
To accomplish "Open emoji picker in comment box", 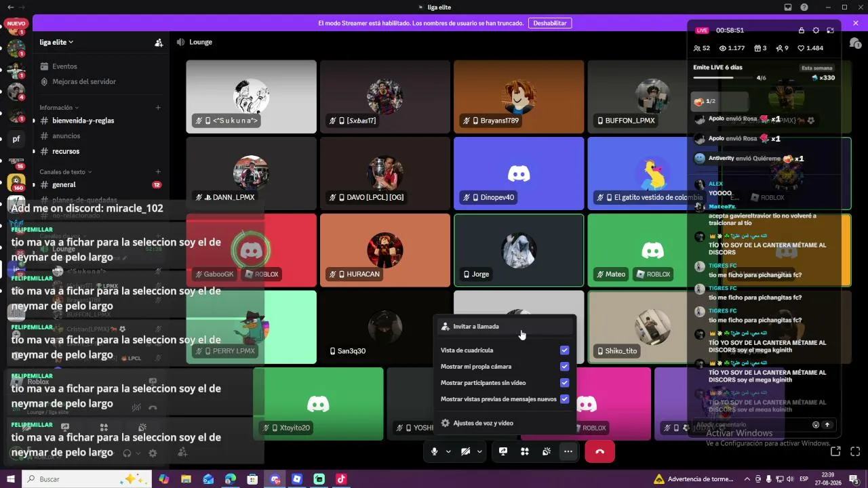I will point(816,425).
